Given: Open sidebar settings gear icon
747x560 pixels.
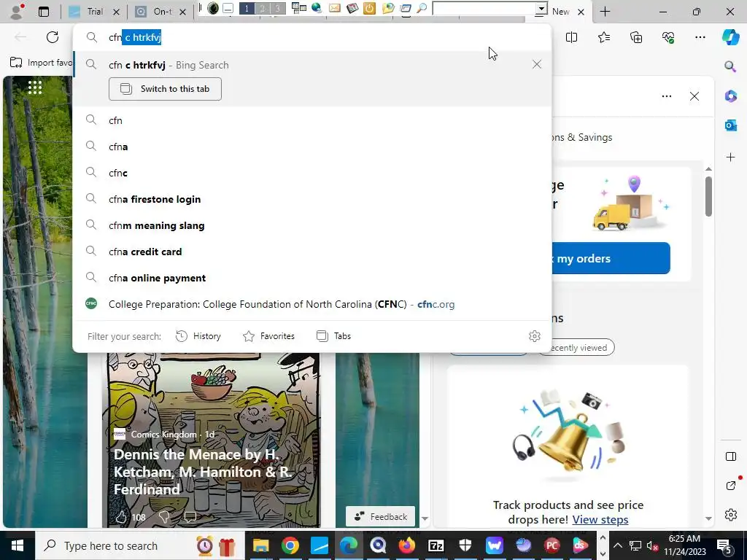Looking at the screenshot, I should [x=730, y=515].
